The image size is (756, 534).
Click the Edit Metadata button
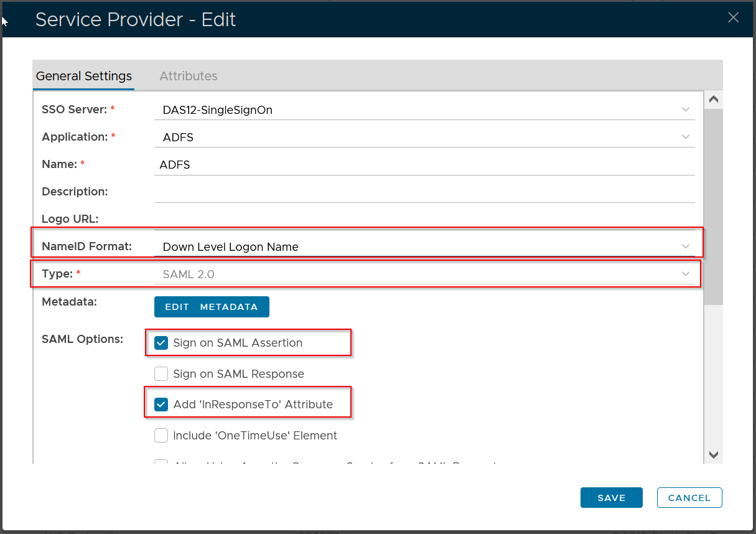click(212, 307)
